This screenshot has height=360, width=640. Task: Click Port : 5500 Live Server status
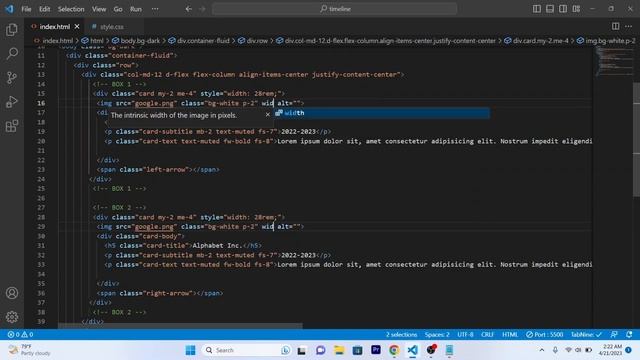point(544,334)
